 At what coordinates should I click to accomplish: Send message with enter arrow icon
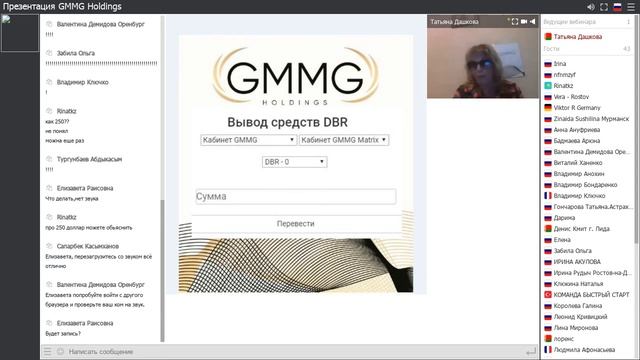[x=531, y=351]
